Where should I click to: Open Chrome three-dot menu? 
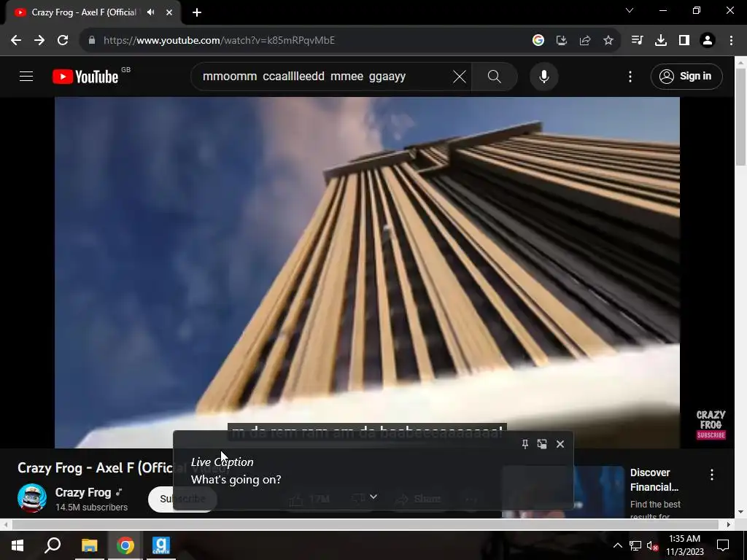click(x=731, y=41)
